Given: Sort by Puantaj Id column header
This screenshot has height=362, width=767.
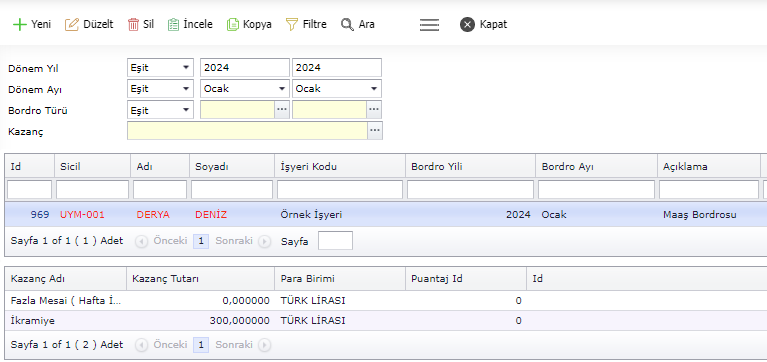Looking at the screenshot, I should coord(466,279).
